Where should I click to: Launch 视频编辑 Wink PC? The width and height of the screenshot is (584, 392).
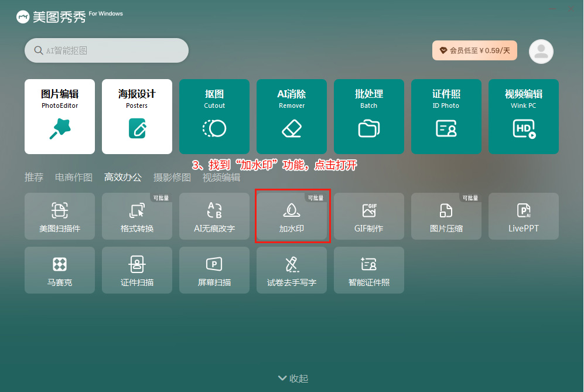(x=524, y=116)
